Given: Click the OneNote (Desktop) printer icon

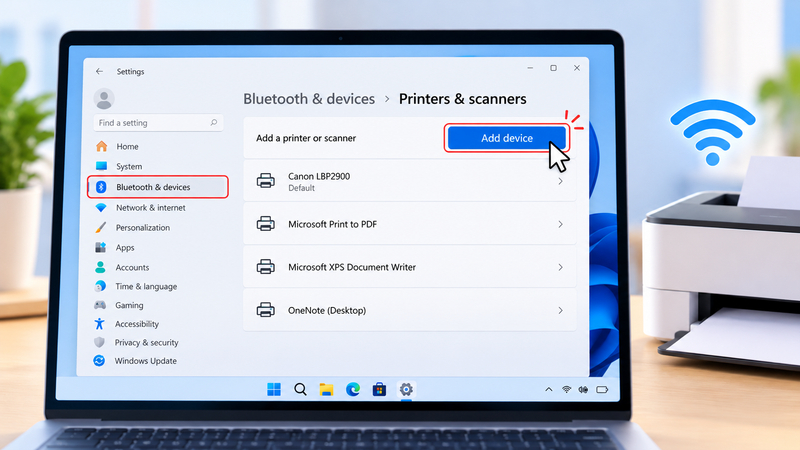Looking at the screenshot, I should (265, 310).
